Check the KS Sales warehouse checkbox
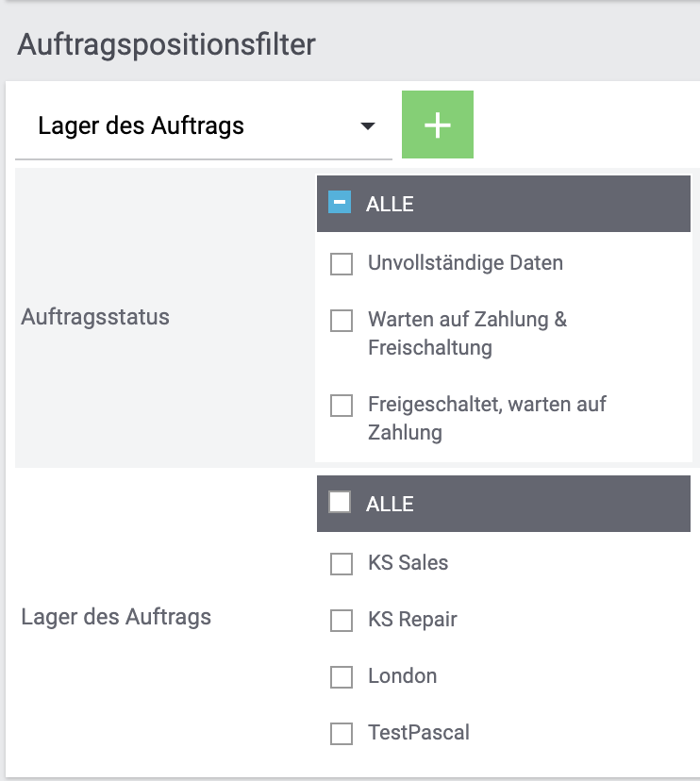This screenshot has height=781, width=700. pyautogui.click(x=342, y=564)
